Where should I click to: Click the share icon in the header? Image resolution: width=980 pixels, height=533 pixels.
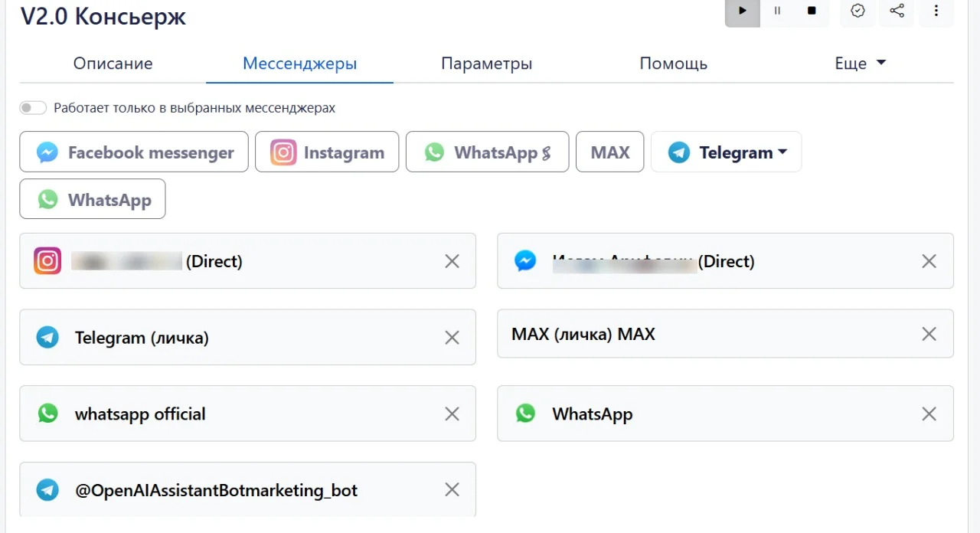[897, 11]
